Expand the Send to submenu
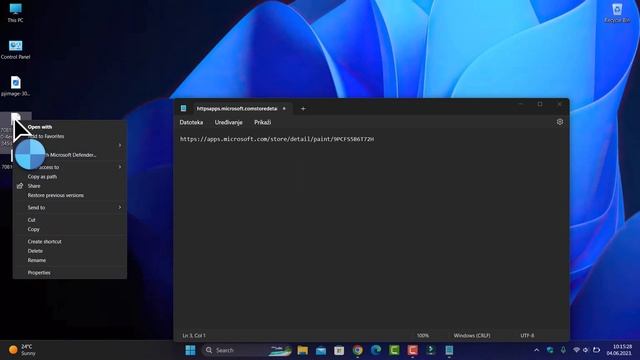This screenshot has width=640, height=360. click(70, 208)
